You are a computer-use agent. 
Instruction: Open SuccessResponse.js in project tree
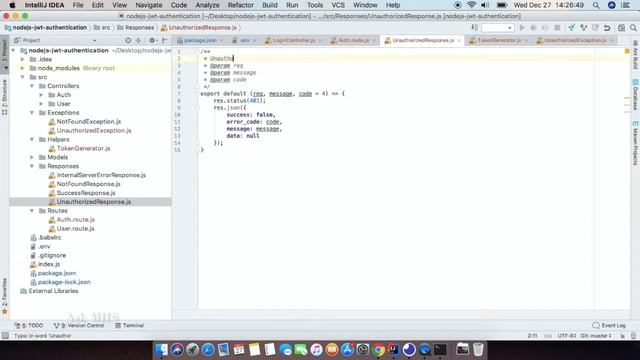[86, 193]
